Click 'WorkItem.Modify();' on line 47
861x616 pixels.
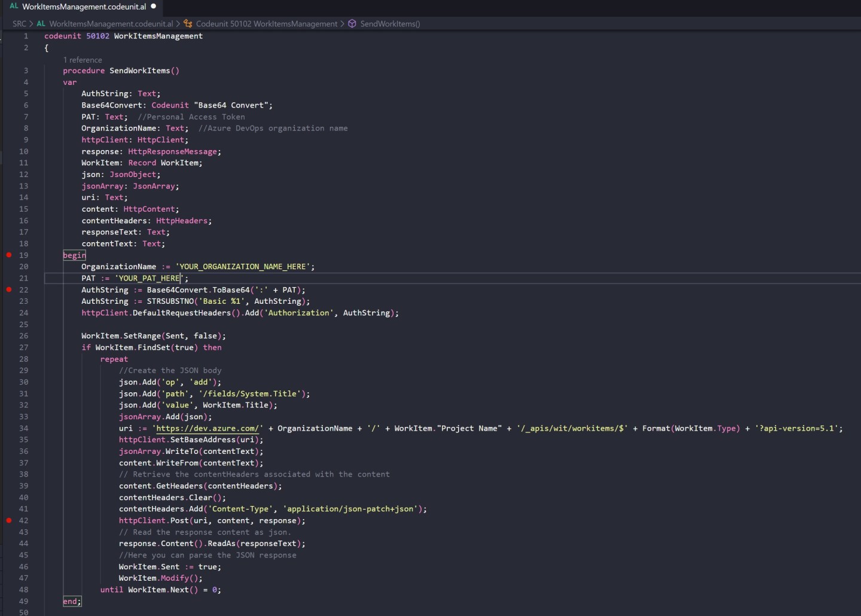161,578
